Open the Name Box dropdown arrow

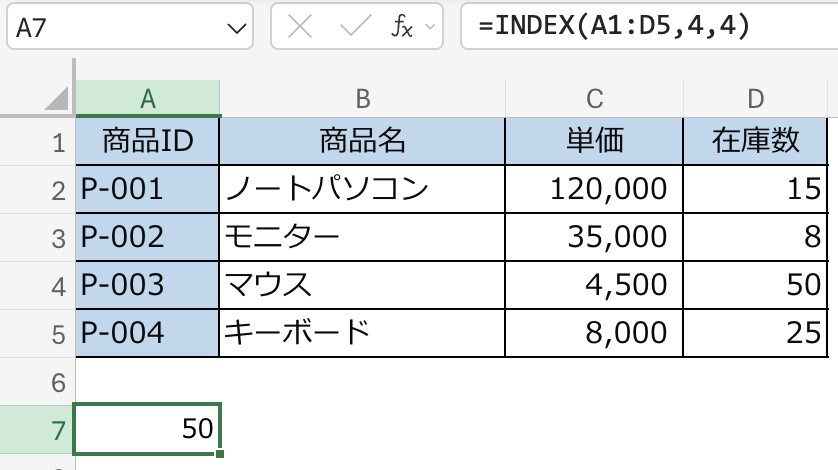coord(237,28)
